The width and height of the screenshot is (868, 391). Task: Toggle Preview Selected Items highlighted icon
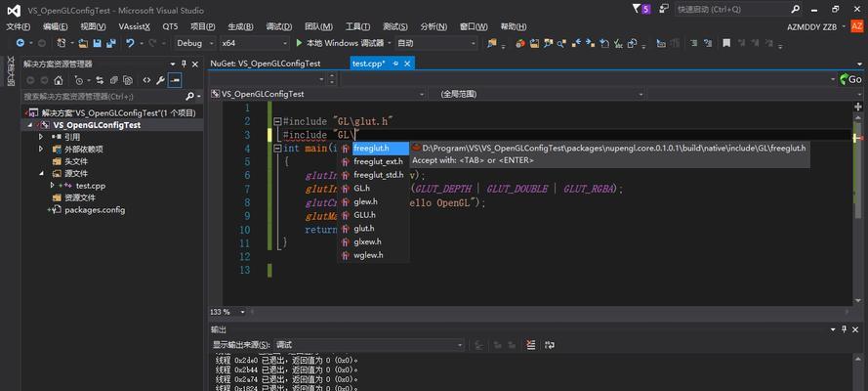[x=175, y=80]
